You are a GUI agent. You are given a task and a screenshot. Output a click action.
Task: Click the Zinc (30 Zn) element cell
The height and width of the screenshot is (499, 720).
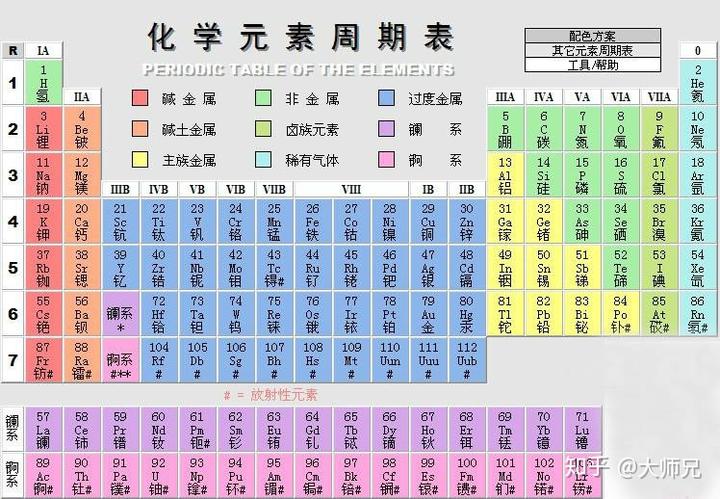tap(467, 221)
